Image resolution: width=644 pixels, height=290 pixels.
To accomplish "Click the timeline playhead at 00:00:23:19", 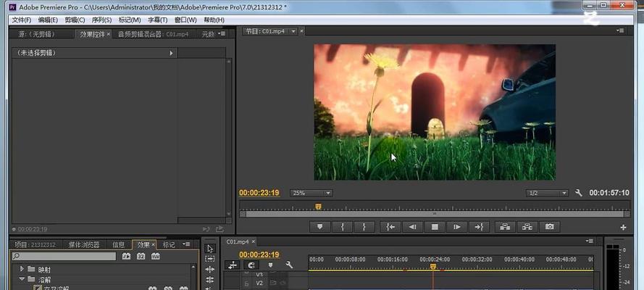I will tap(432, 267).
